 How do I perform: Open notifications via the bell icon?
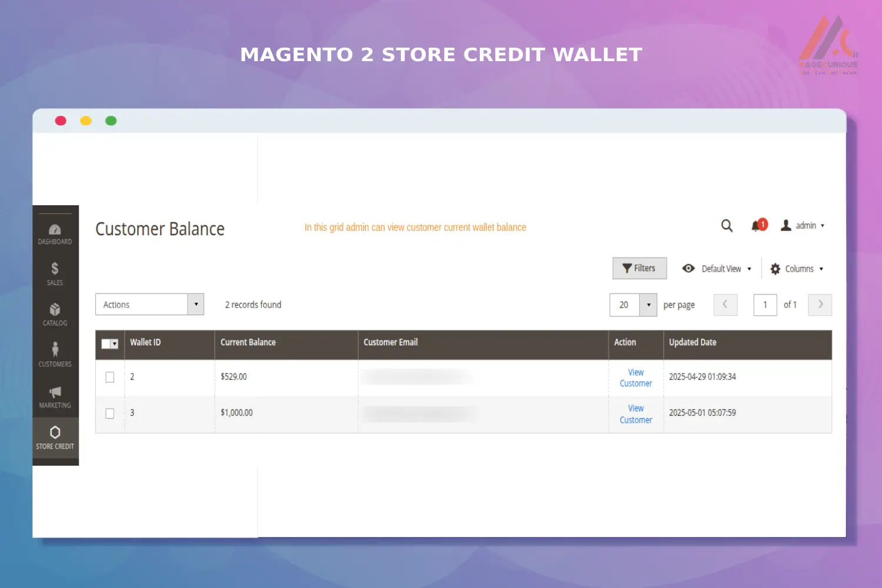tap(757, 225)
